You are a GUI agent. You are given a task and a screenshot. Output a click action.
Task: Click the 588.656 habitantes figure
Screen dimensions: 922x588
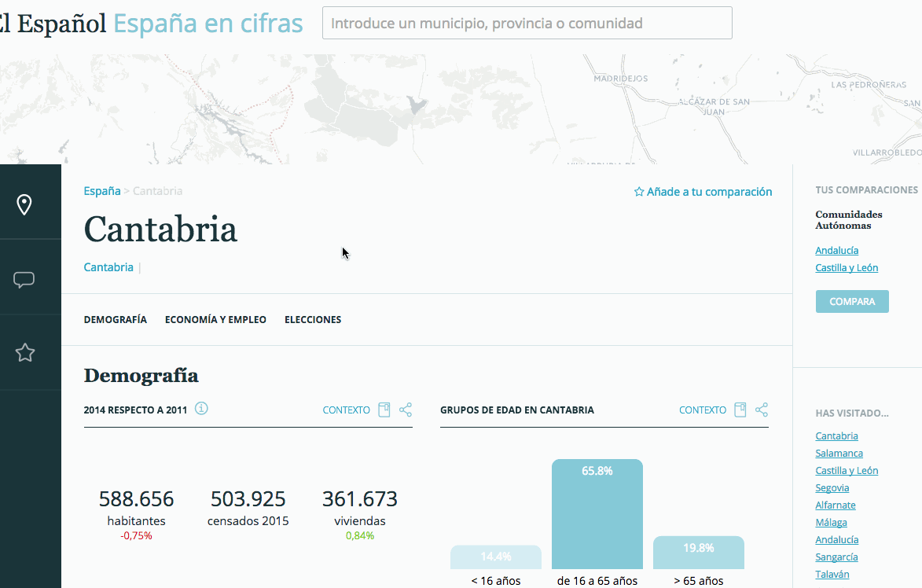(x=137, y=499)
